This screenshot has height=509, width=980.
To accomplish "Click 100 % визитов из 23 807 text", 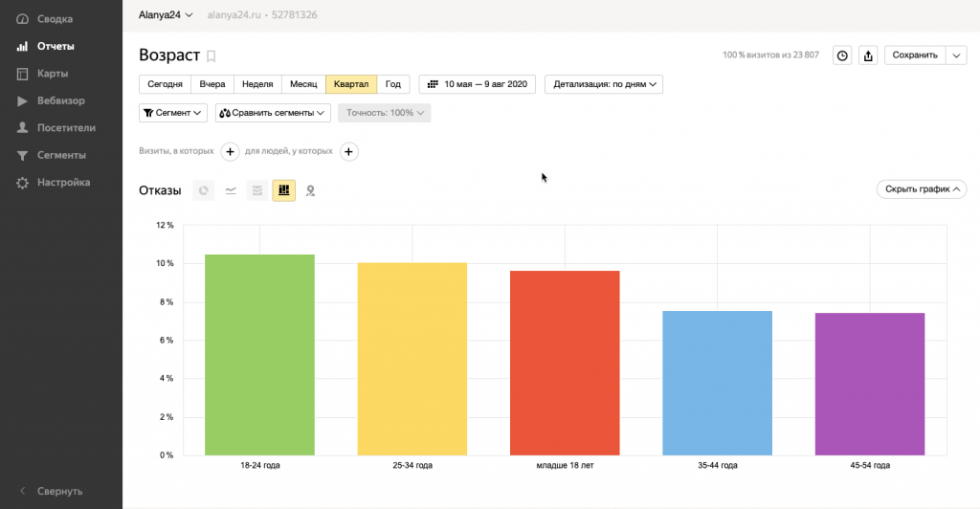I will coord(770,55).
